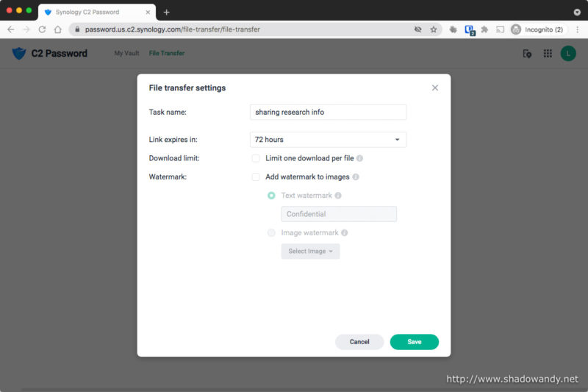This screenshot has width=588, height=392.
Task: Close the File transfer settings dialog
Action: (x=434, y=88)
